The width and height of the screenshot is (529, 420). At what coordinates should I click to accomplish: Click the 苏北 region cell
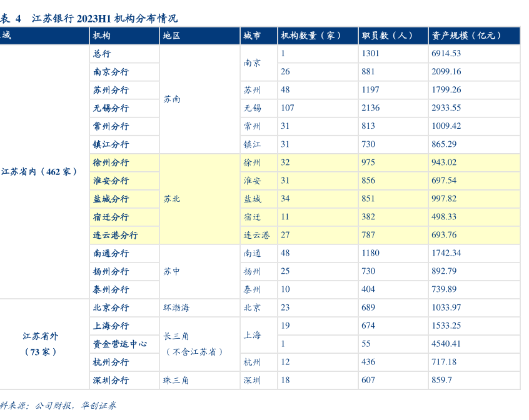point(172,199)
